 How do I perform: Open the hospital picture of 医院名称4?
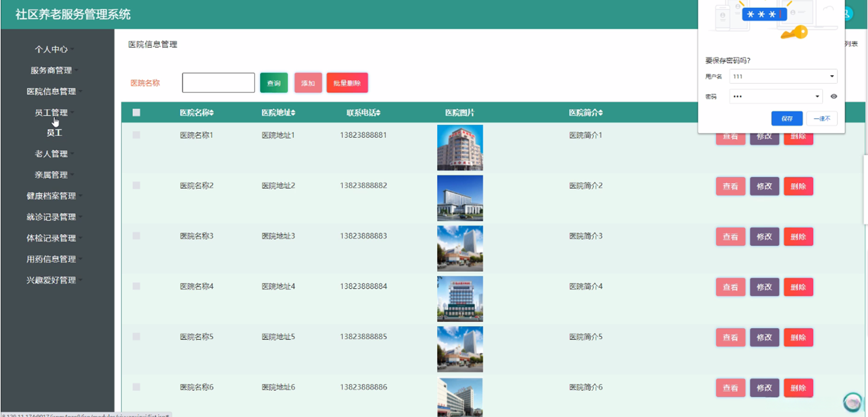(x=460, y=299)
